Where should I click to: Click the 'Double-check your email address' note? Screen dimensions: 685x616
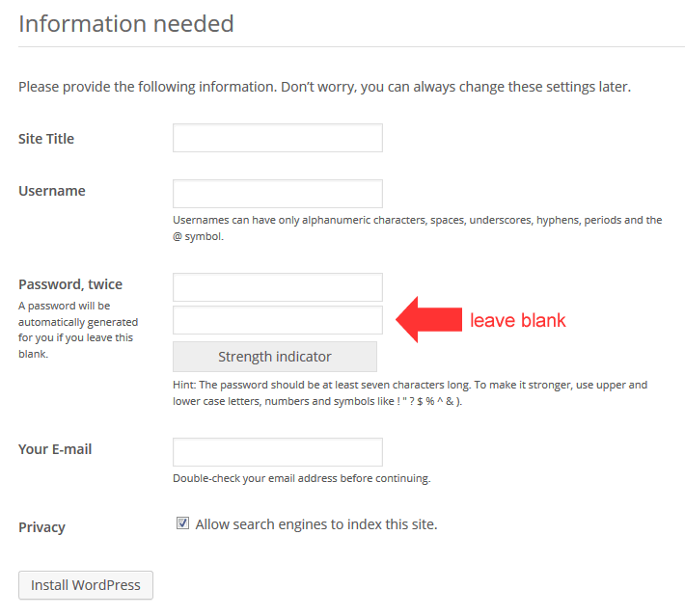[301, 478]
